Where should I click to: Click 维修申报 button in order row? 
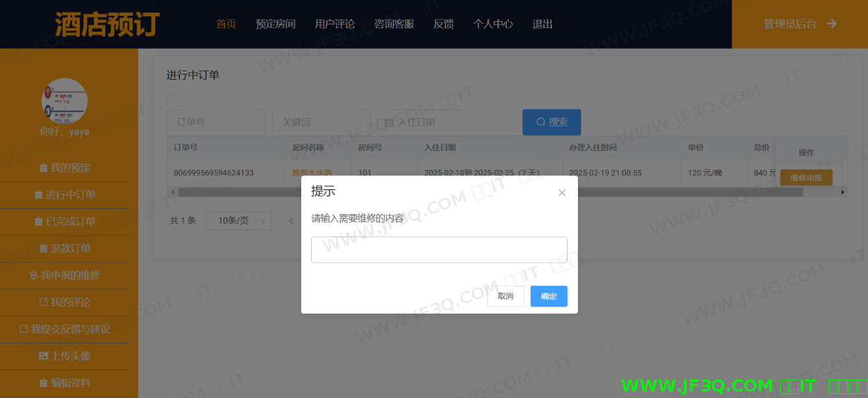[806, 178]
